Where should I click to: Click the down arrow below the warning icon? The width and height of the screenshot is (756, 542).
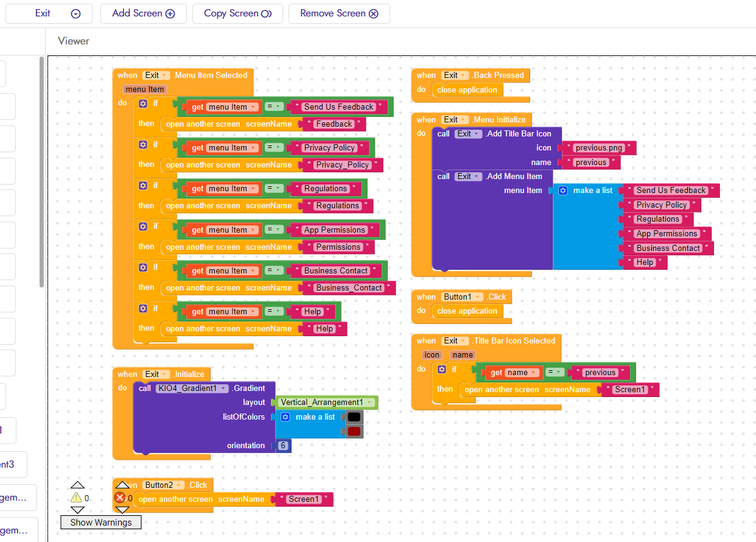pos(77,510)
